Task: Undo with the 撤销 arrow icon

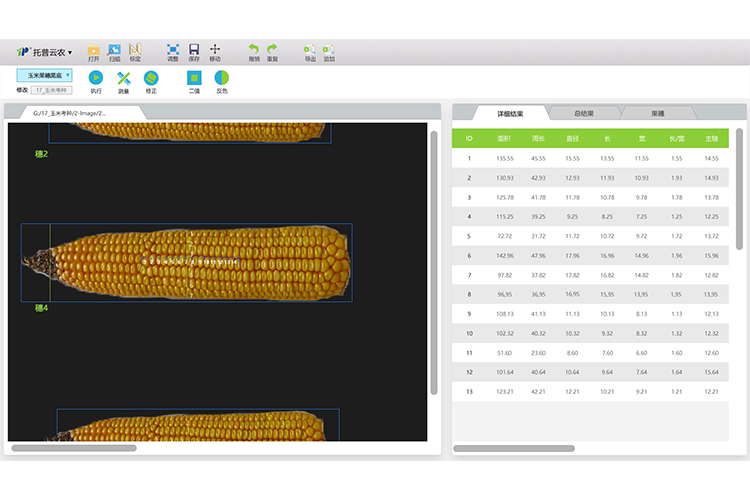Action: tap(254, 50)
